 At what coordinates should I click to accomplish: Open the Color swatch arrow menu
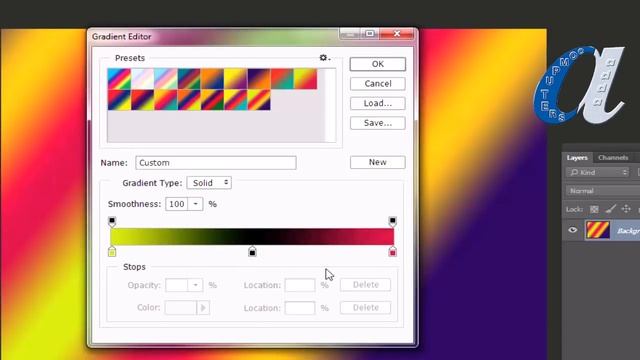[x=203, y=308]
